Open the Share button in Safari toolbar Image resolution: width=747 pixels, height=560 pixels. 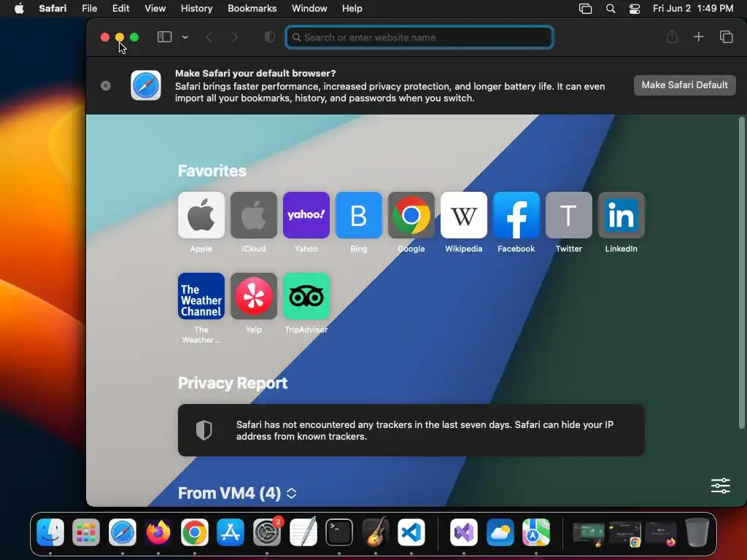pos(672,36)
